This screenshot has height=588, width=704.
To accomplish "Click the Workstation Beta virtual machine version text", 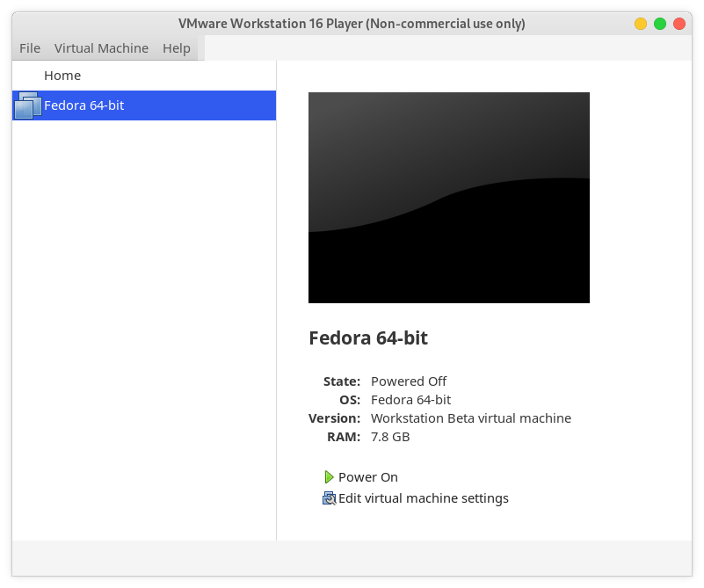I will point(471,418).
